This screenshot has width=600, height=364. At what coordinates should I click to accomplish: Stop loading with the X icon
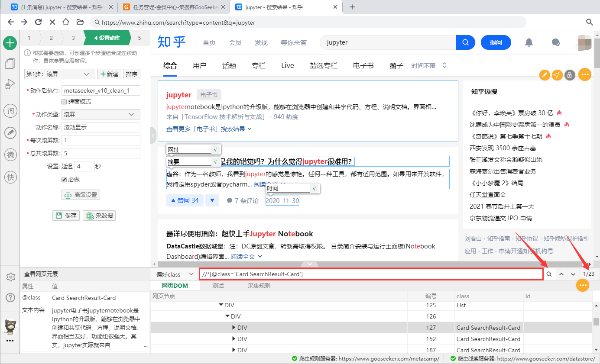[52, 22]
